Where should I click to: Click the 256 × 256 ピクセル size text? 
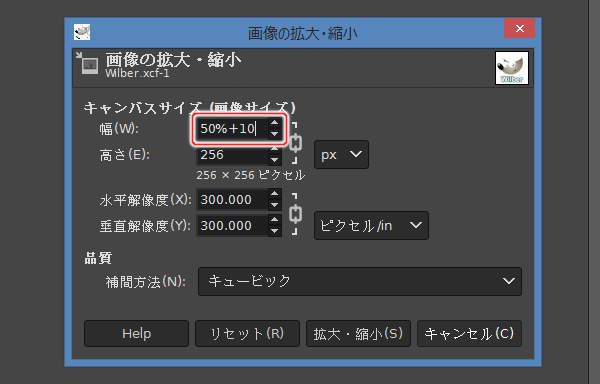[x=251, y=175]
